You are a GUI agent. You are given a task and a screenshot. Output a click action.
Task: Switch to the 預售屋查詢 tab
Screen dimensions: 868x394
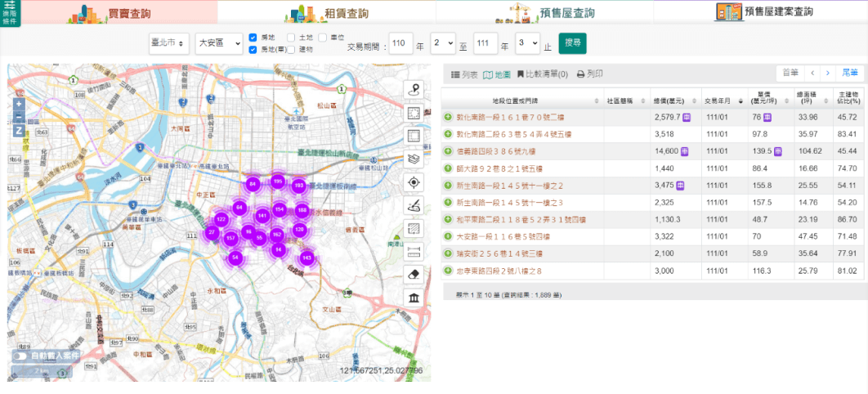[544, 12]
